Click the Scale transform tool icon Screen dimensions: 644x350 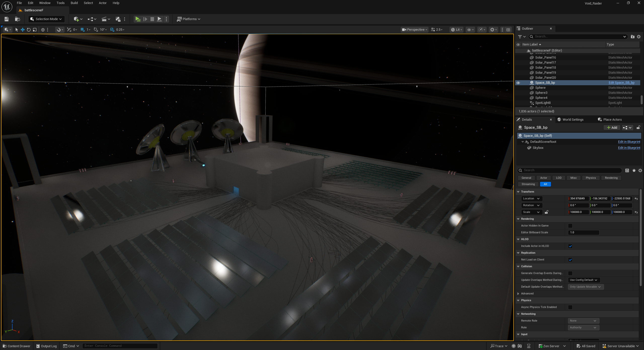coord(35,30)
